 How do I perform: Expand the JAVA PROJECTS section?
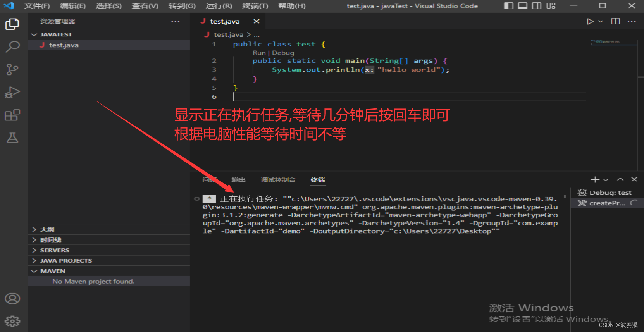click(x=109, y=261)
